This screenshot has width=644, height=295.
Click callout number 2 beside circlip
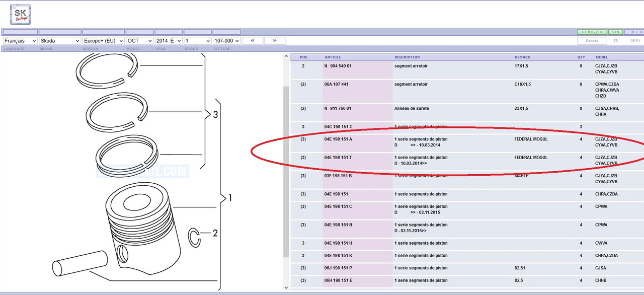coord(215,233)
